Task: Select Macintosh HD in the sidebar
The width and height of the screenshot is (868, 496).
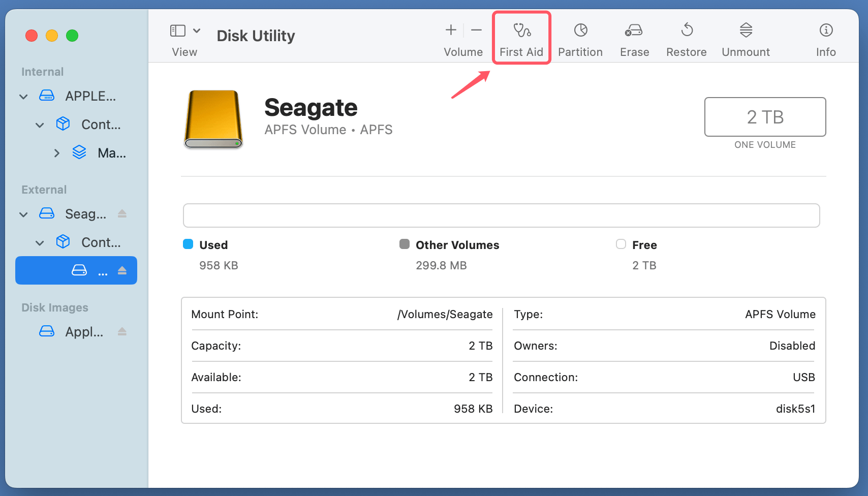Action: pos(109,152)
